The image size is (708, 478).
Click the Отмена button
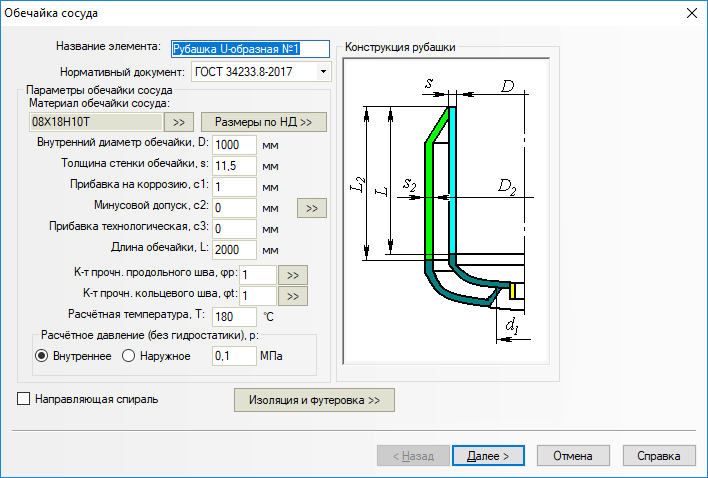click(x=574, y=455)
